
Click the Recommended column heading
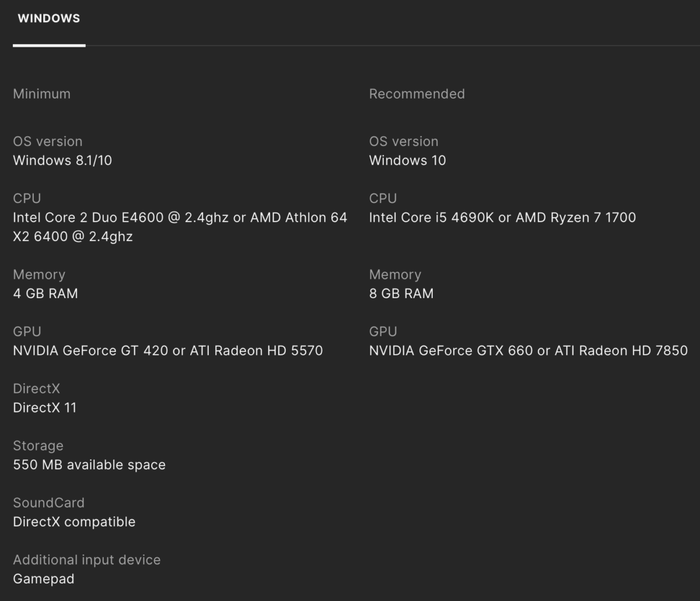pos(416,94)
